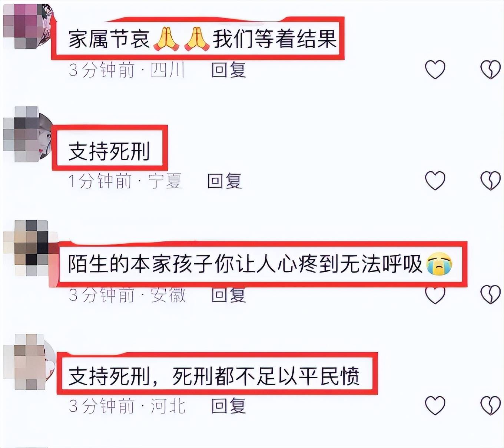The image size is (504, 448).
Task: Open avatar of the 支持死刑 commenter
Action: tap(28, 134)
